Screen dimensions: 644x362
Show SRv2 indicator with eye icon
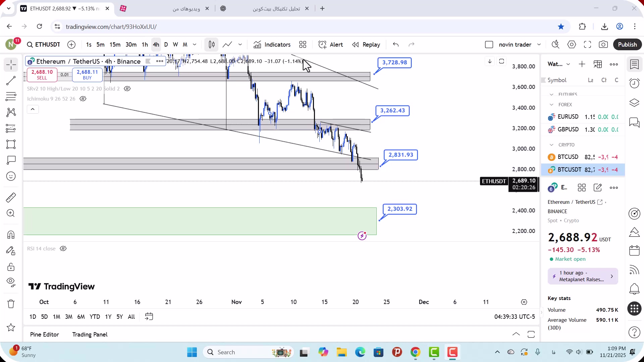tap(127, 89)
